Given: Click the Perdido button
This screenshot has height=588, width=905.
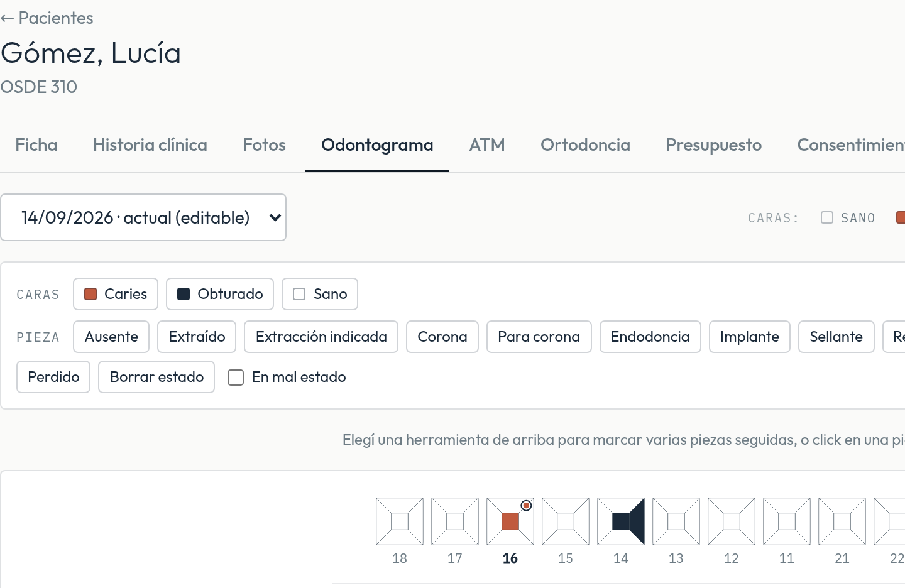Looking at the screenshot, I should point(53,377).
